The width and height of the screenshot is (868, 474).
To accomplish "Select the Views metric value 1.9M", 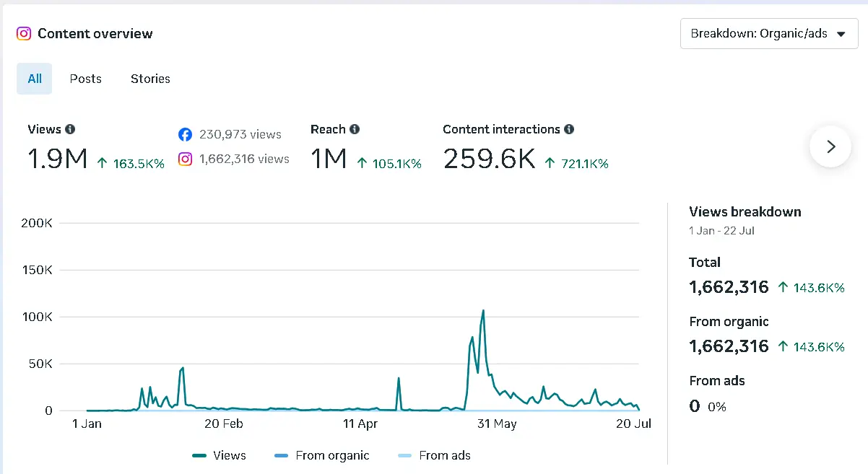I will point(58,159).
